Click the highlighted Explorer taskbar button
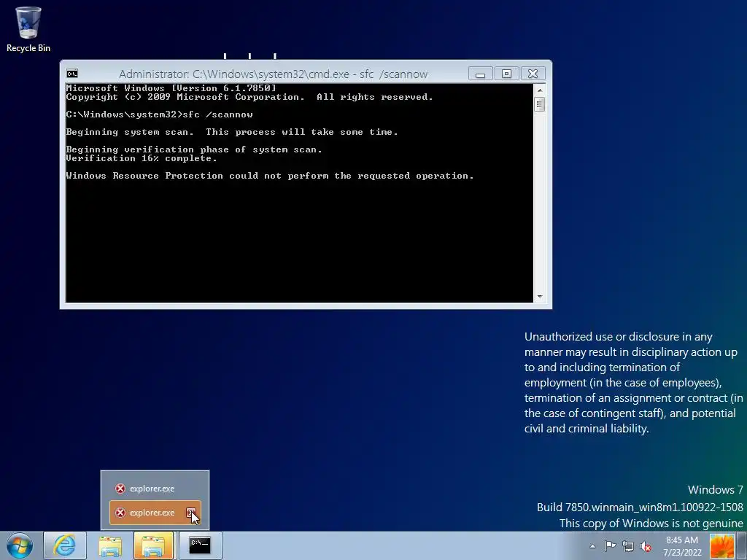The height and width of the screenshot is (560, 747). 153,545
